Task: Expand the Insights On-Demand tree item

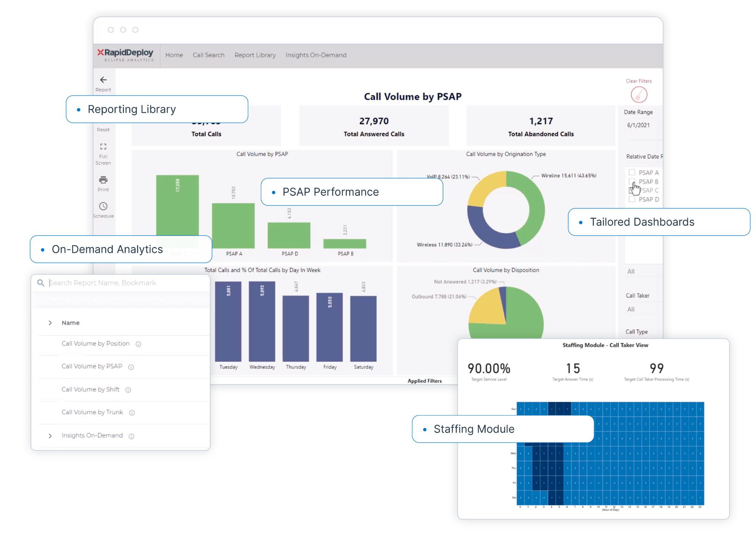Action: [x=50, y=436]
